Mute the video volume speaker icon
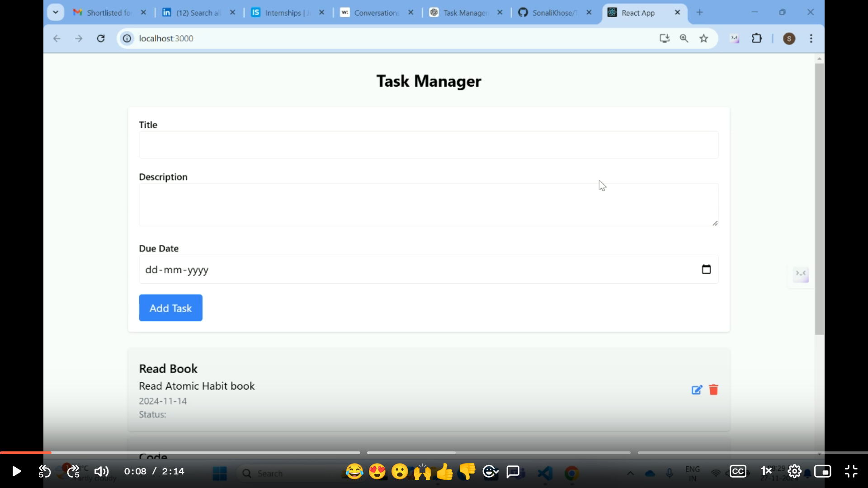The image size is (868, 488). 101,471
